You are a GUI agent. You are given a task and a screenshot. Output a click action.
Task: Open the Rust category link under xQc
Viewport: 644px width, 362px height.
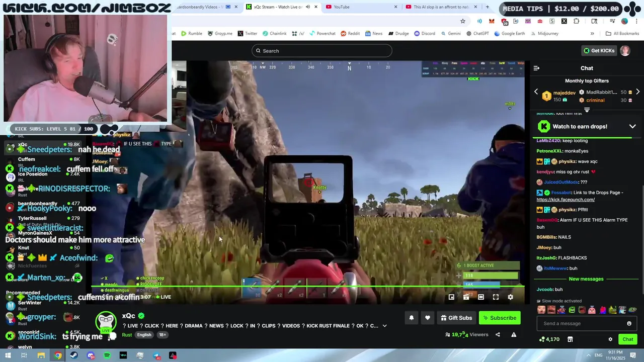click(x=127, y=335)
